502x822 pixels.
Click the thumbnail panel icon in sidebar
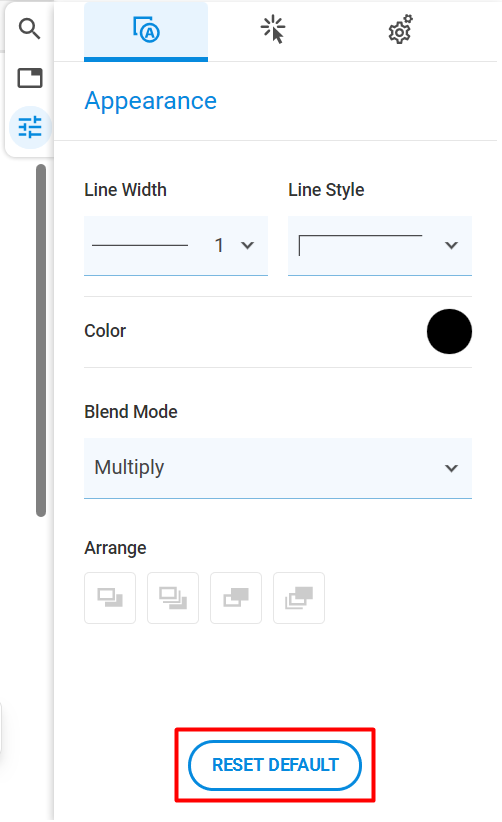click(30, 78)
